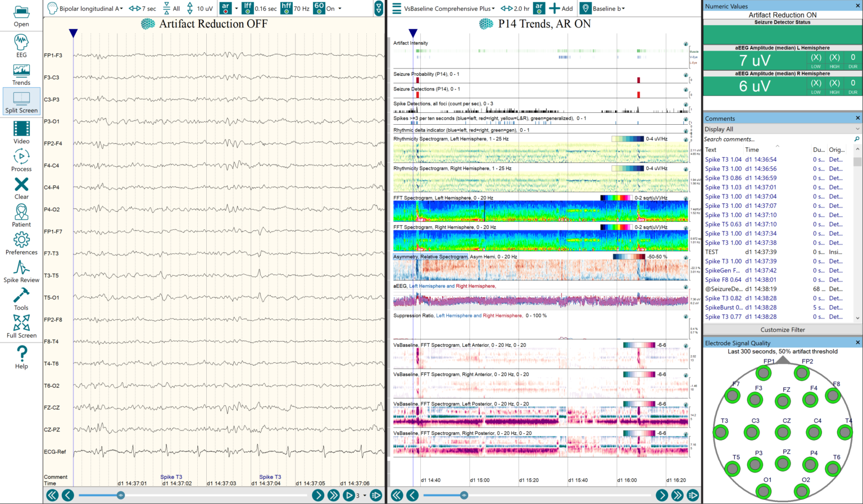Toggle the high frequency filter (hff)

[x=287, y=8]
